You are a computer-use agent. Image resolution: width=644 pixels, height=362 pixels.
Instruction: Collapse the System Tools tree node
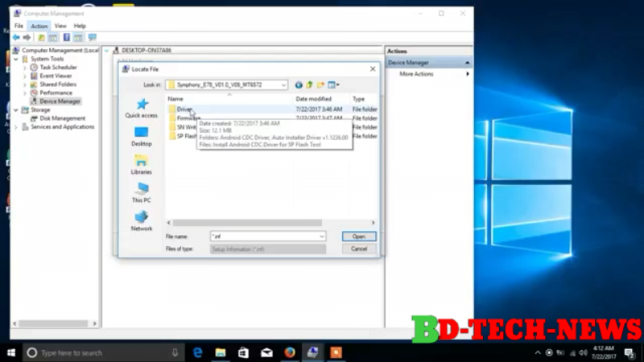point(16,59)
